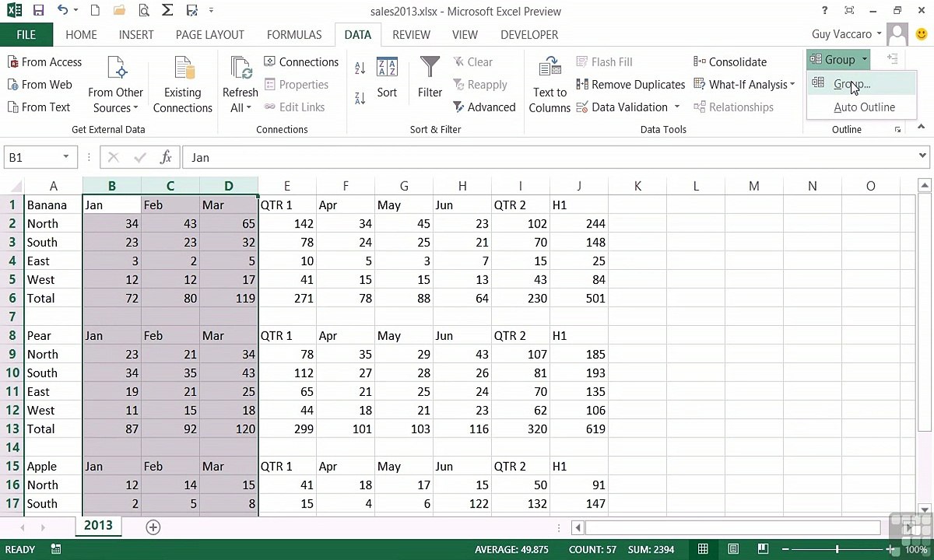This screenshot has height=560, width=934.
Task: Sort the selection A to Z ascending
Action: tap(360, 68)
